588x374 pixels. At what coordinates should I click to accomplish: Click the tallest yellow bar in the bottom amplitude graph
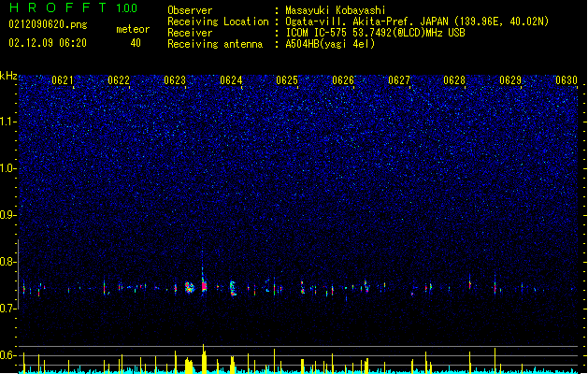tap(204, 359)
